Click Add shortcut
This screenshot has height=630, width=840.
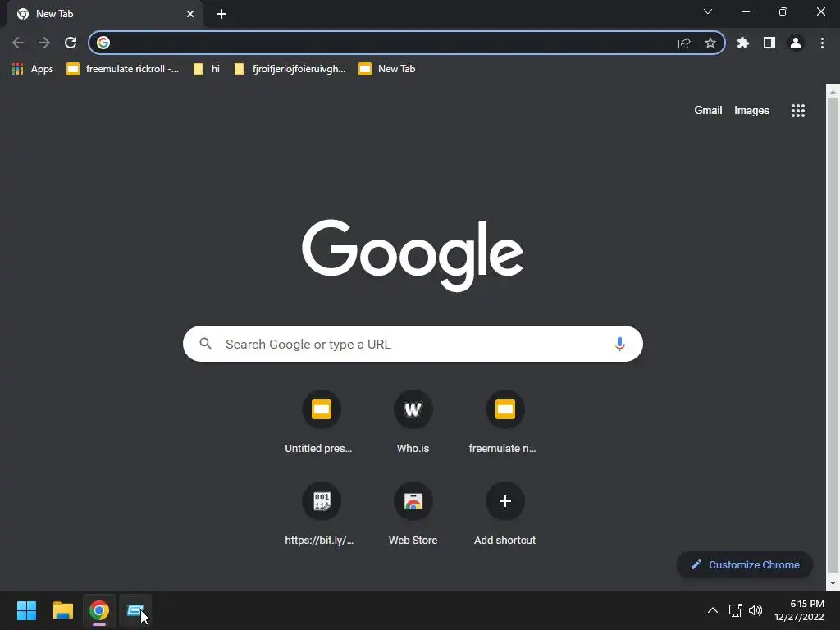pyautogui.click(x=504, y=515)
